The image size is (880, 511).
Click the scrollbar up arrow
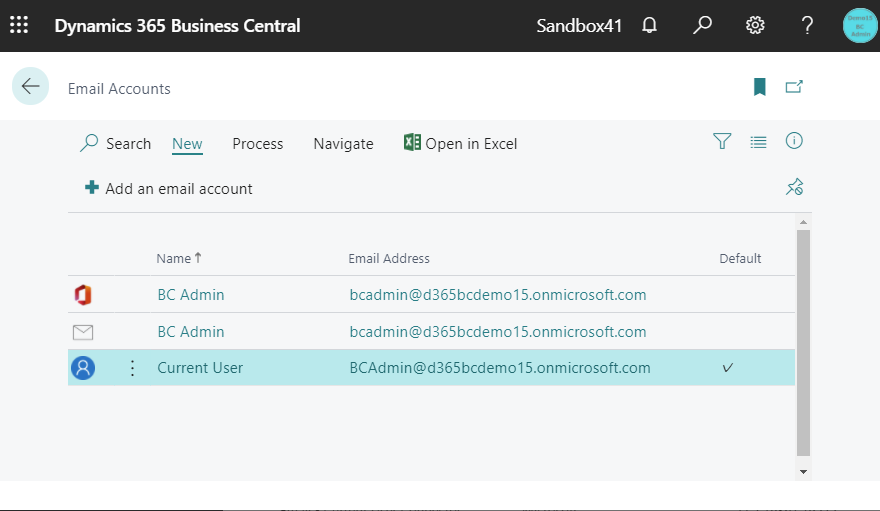(803, 222)
